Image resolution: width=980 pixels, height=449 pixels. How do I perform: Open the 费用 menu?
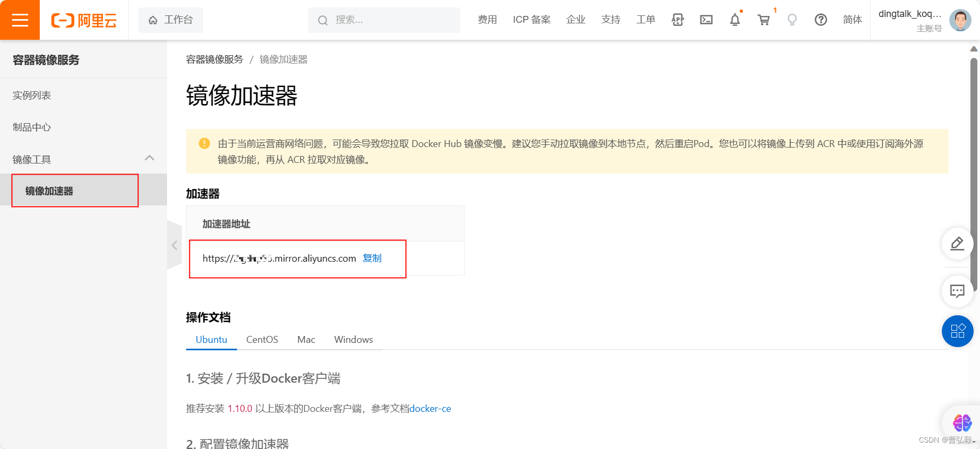487,20
